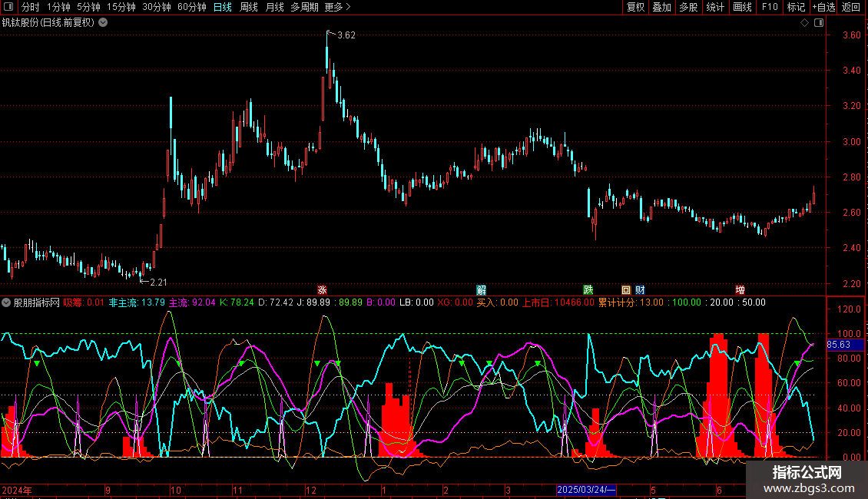868x499 pixels.
Task: Switch to 月线 monthly chart
Action: click(274, 7)
